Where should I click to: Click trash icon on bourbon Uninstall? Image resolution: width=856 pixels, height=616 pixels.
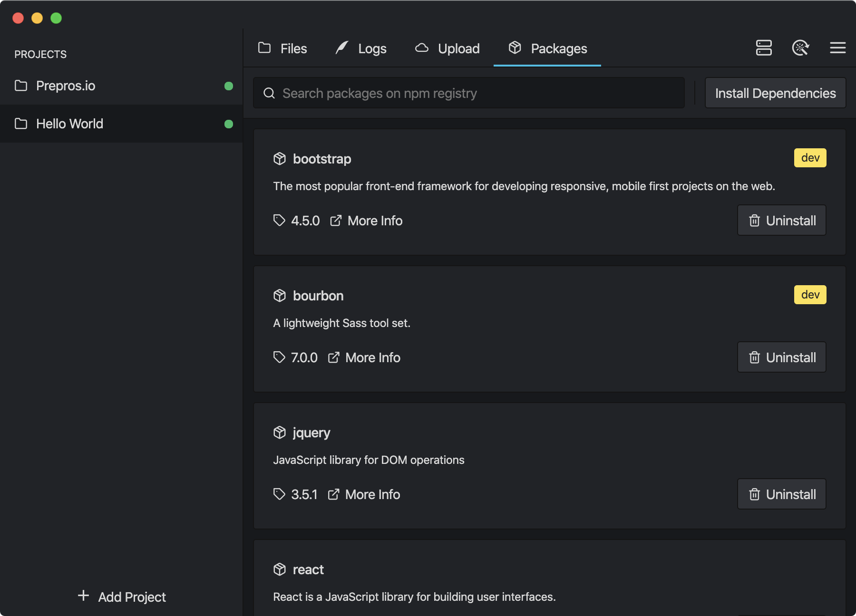pos(754,357)
